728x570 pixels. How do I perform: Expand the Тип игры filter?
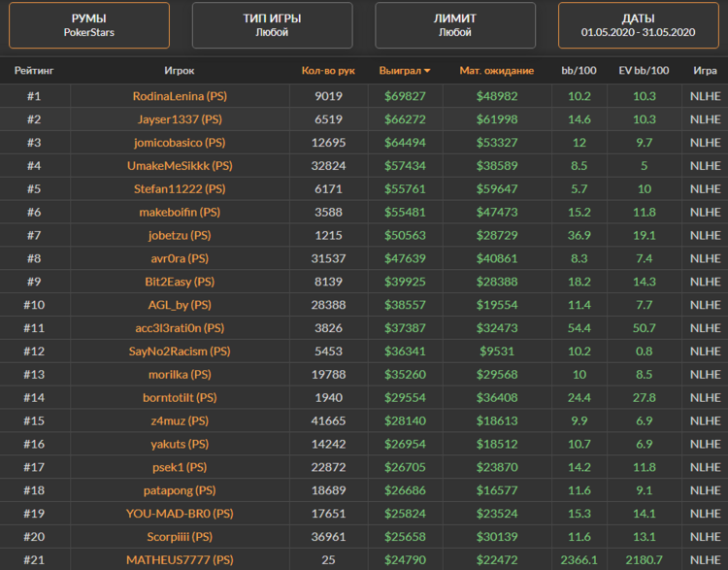tap(272, 25)
